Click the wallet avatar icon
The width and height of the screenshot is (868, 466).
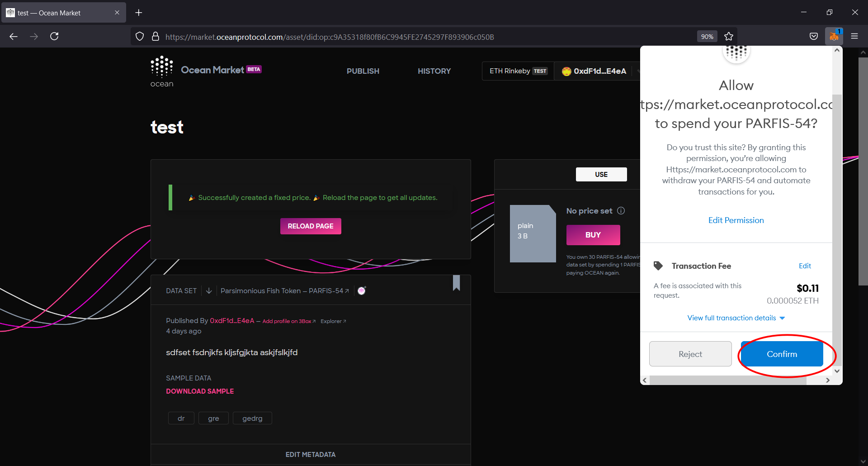coord(566,71)
